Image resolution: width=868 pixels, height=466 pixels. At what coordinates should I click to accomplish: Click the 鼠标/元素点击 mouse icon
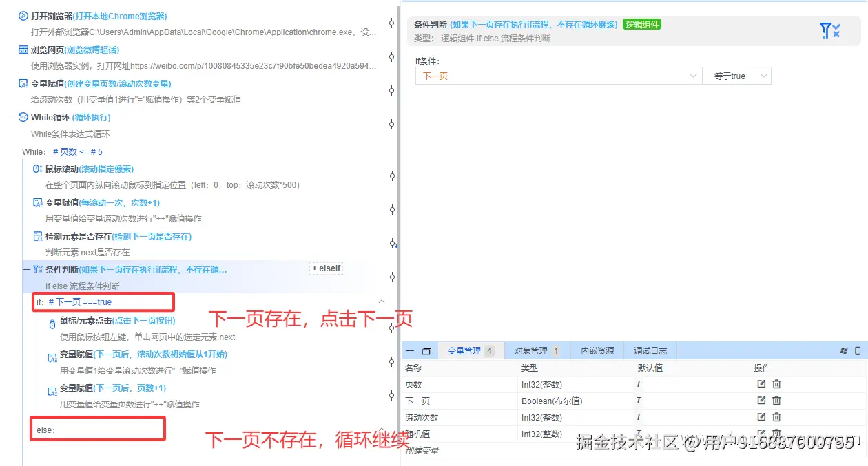(52, 324)
